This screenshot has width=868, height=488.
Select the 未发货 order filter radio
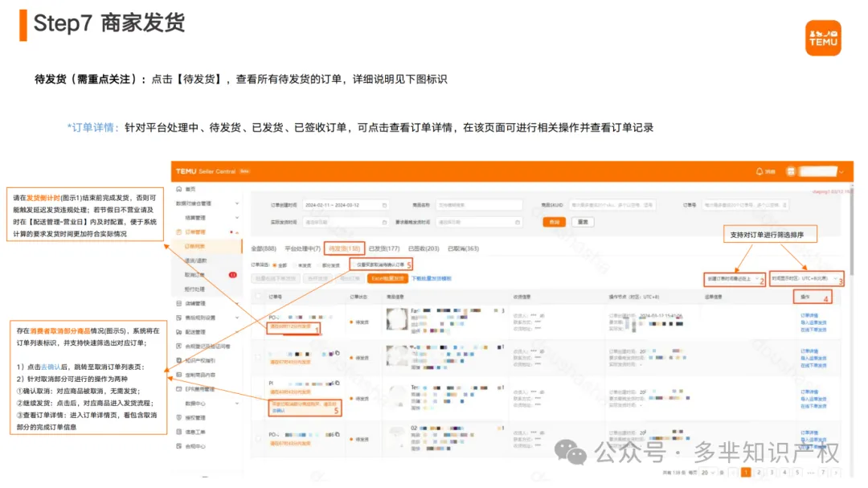295,265
